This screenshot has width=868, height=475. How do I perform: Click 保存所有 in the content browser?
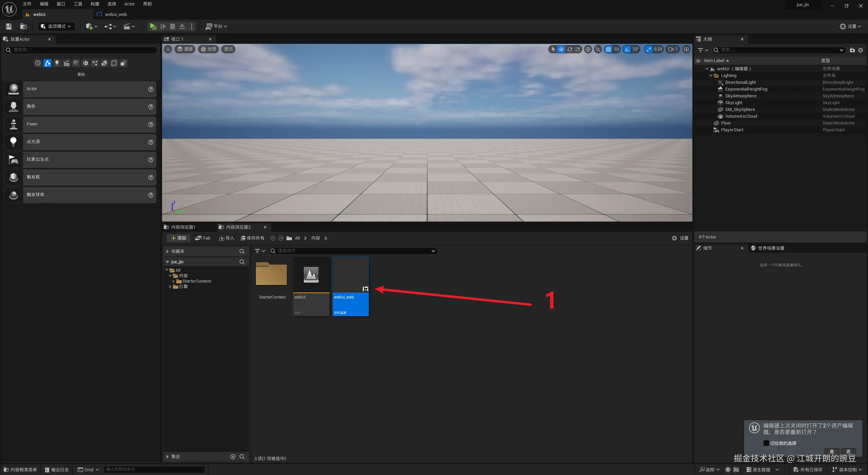pyautogui.click(x=252, y=238)
